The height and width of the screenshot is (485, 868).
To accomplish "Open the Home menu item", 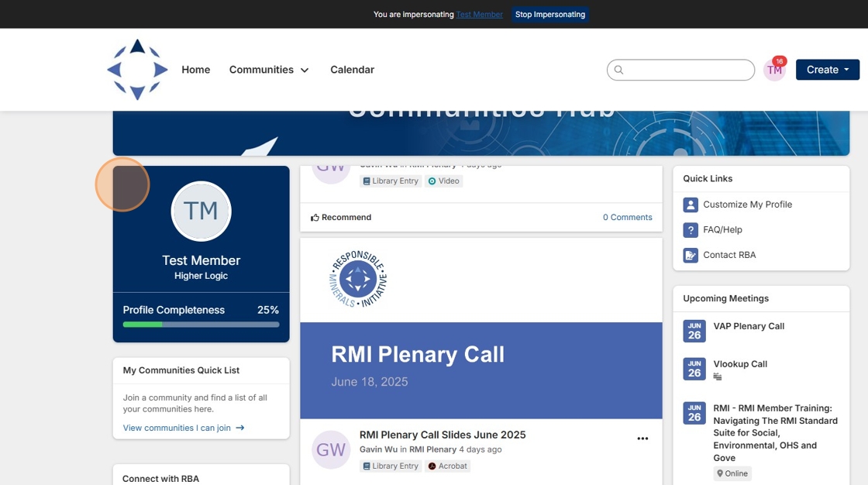I will (x=196, y=70).
